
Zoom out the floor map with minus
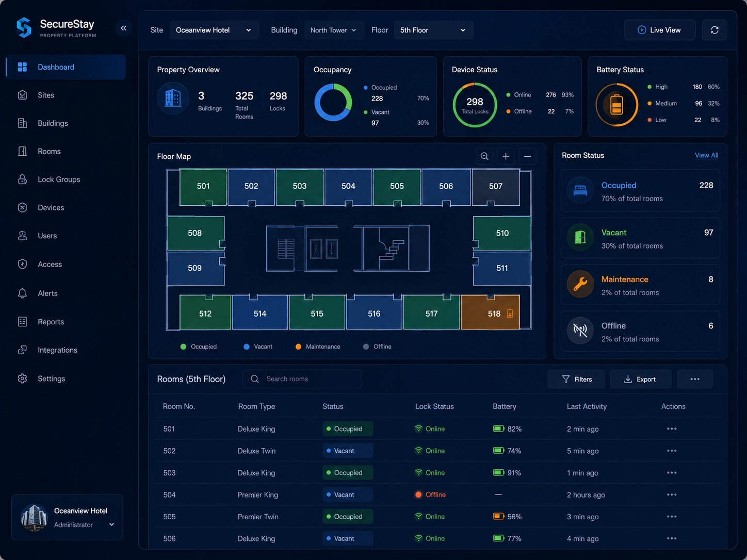coord(527,156)
